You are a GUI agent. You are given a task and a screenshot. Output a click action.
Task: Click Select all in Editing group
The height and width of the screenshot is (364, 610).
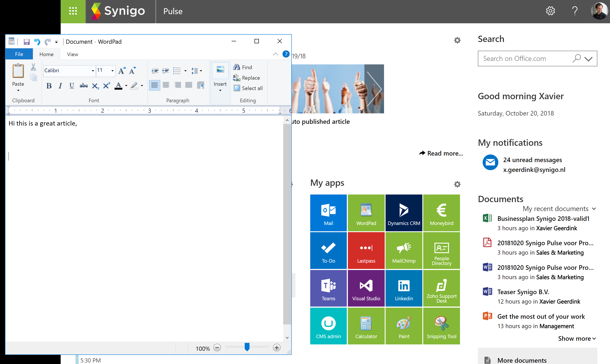(x=248, y=88)
